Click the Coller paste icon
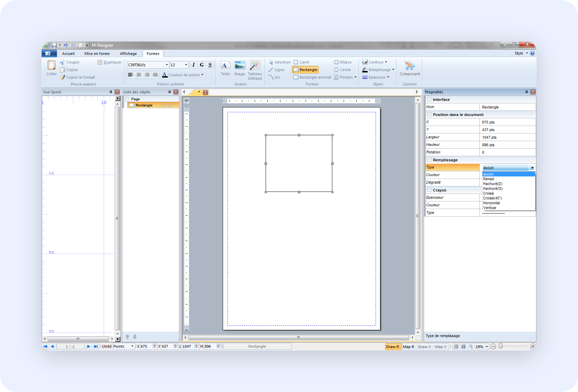 coord(52,68)
